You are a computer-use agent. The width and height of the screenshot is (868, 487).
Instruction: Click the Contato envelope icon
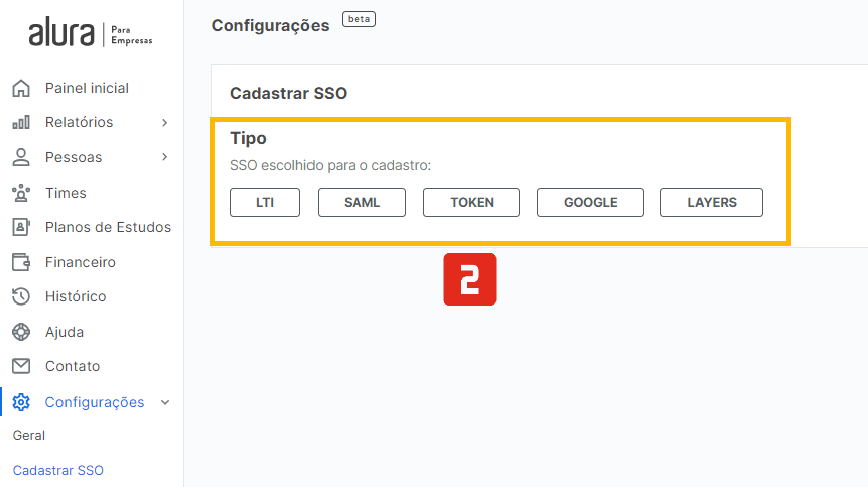[x=21, y=366]
